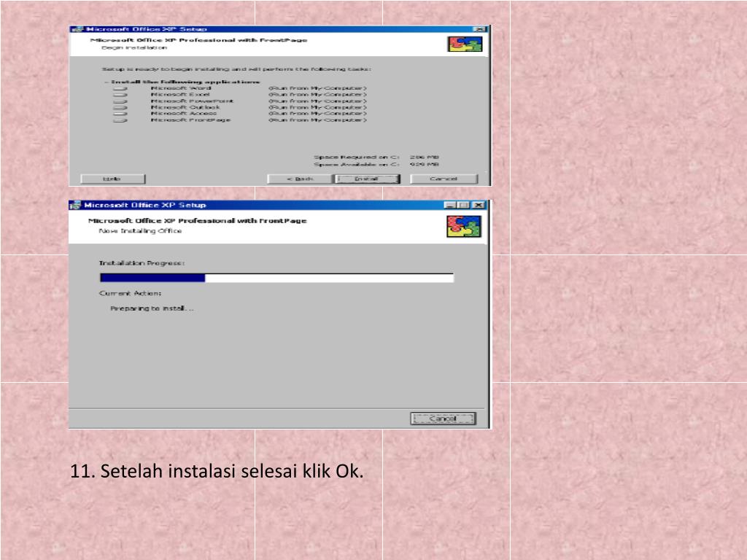
Task: Maximize the lower Office XP Setup window
Action: pyautogui.click(x=462, y=205)
